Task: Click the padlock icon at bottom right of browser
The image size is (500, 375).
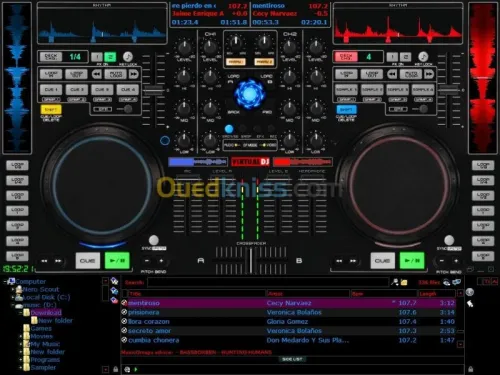Action: pyautogui.click(x=470, y=369)
